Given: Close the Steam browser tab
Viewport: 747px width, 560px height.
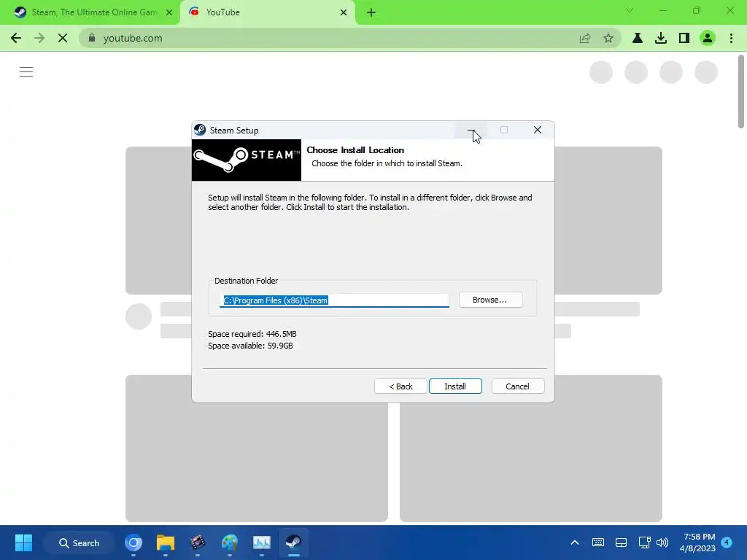Looking at the screenshot, I should click(169, 12).
